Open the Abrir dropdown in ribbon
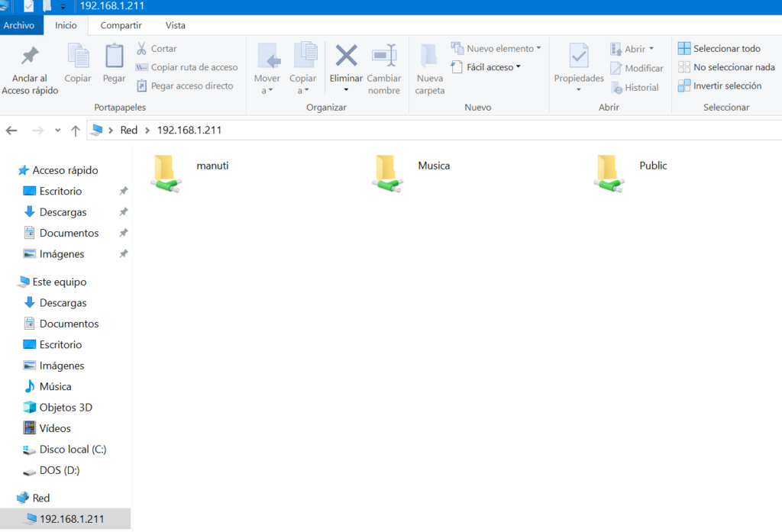782x532 pixels. [x=632, y=49]
